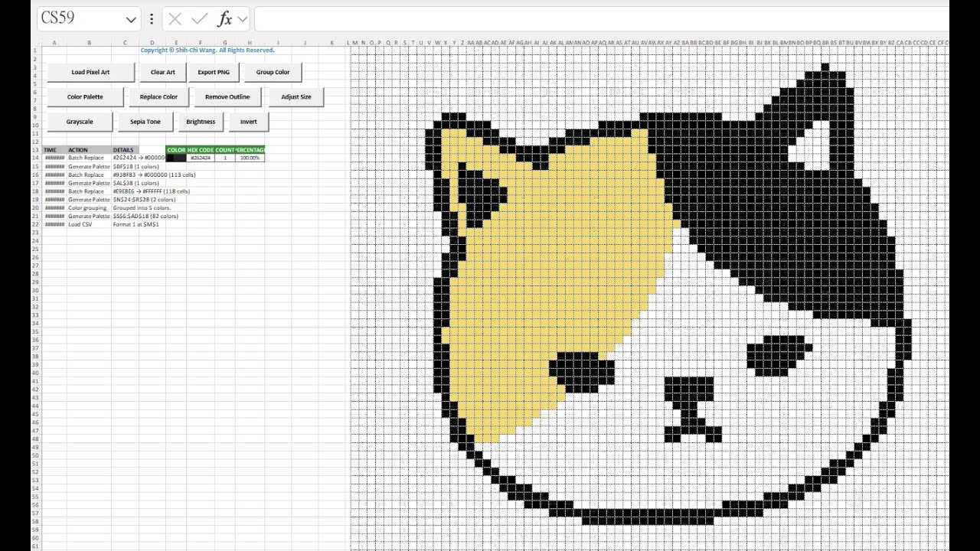This screenshot has width=980, height=551.
Task: Select the 'Format 1 at $M$1' cell
Action: click(x=136, y=224)
